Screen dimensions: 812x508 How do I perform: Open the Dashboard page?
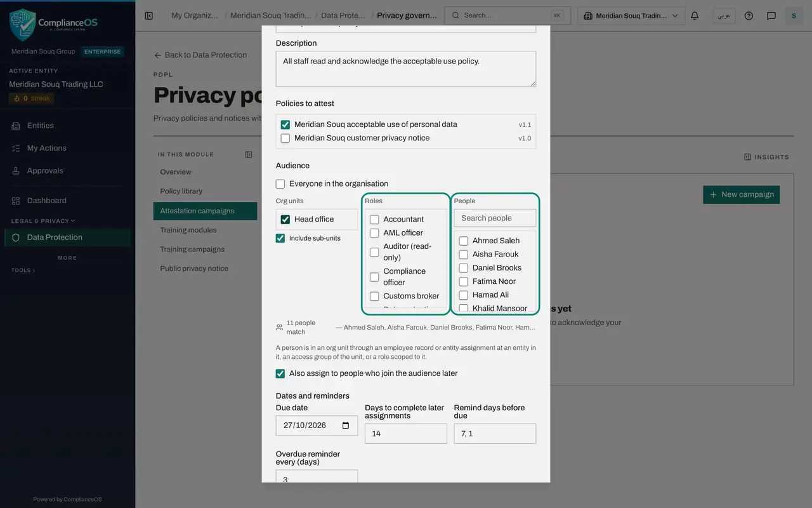click(x=67, y=201)
